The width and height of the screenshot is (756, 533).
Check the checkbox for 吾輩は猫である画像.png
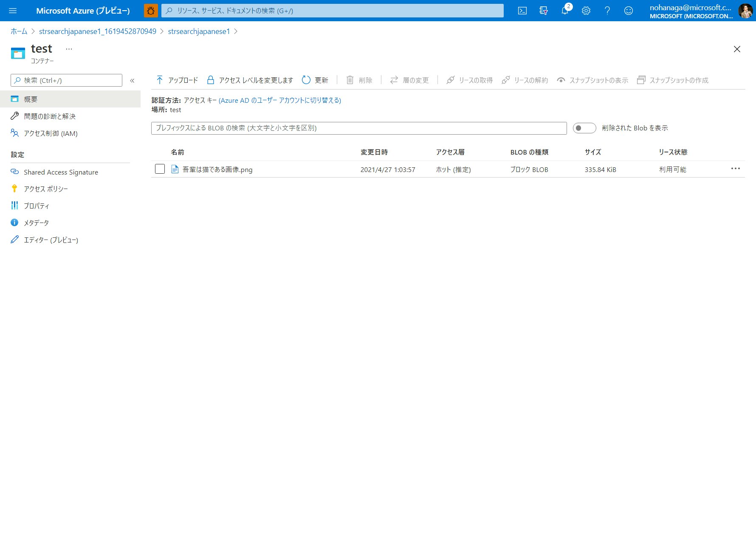pyautogui.click(x=160, y=169)
